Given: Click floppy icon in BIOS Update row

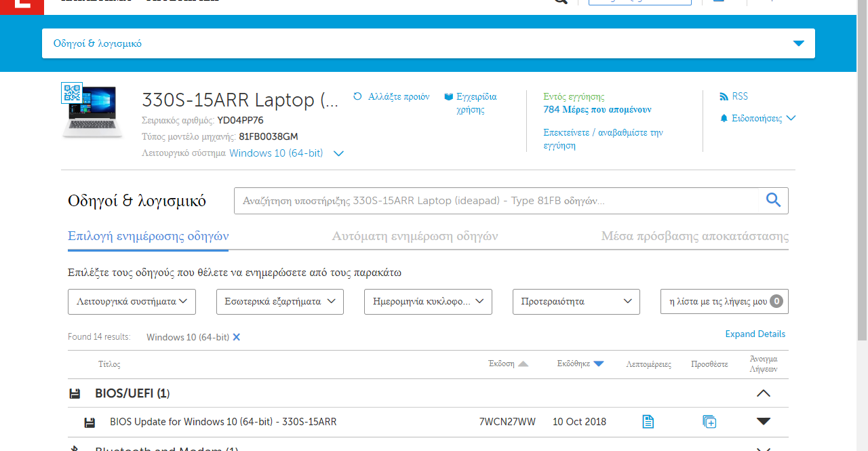Looking at the screenshot, I should pyautogui.click(x=90, y=423).
